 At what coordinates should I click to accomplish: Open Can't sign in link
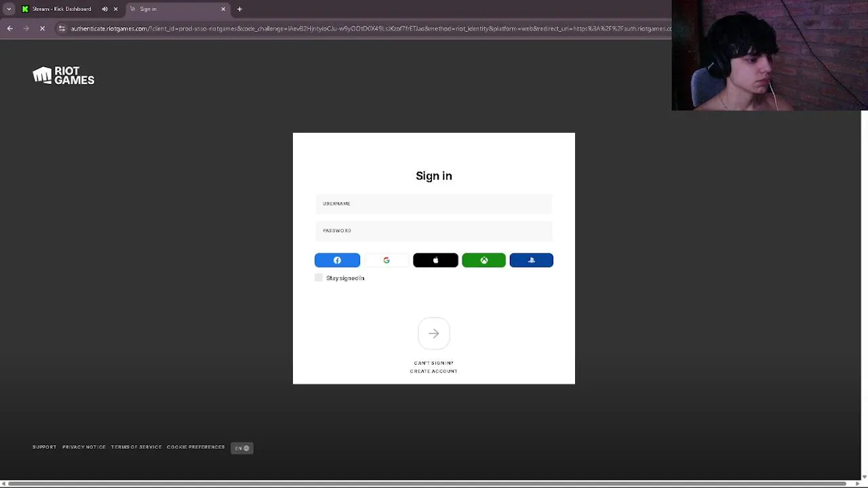click(x=434, y=363)
